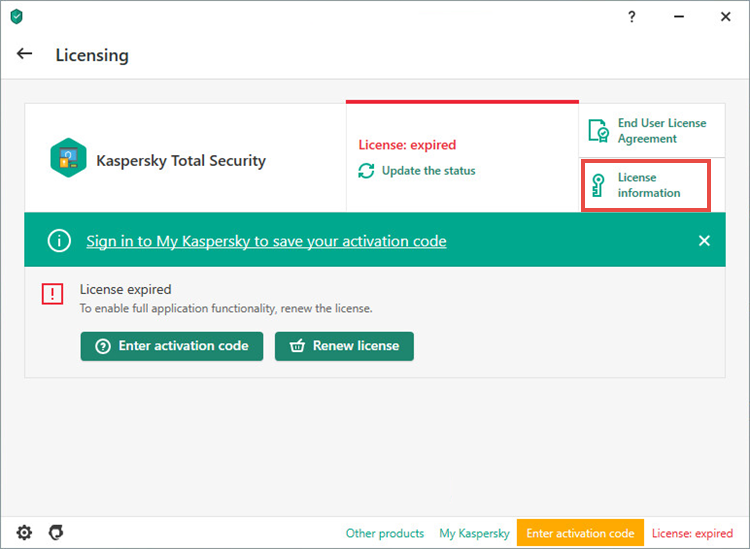Click the orange Enter activation code footer button
Image resolution: width=750 pixels, height=549 pixels.
coord(580,533)
